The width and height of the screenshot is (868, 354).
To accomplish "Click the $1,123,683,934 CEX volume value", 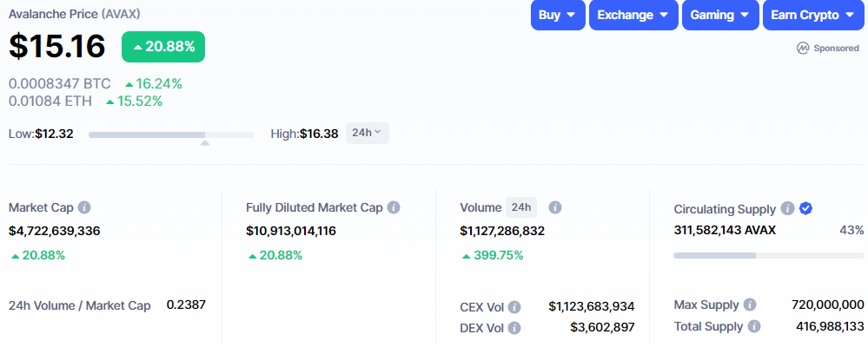I will 592,306.
